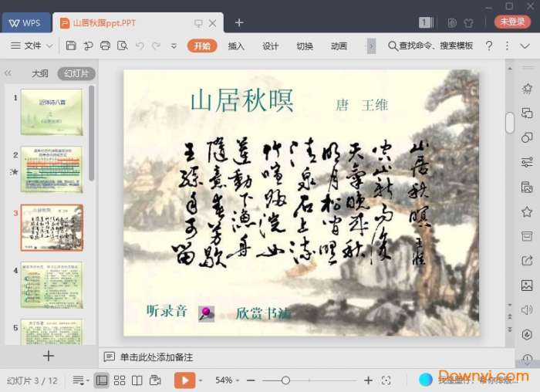Viewport: 540px width, 392px height.
Task: Click the arrow to show more ribbon tabs
Action: click(371, 46)
